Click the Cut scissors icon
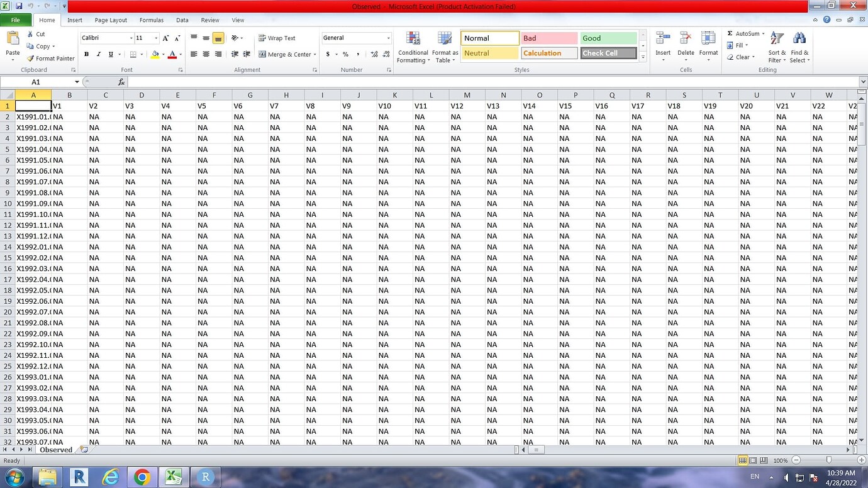The width and height of the screenshot is (868, 488). pos(30,34)
